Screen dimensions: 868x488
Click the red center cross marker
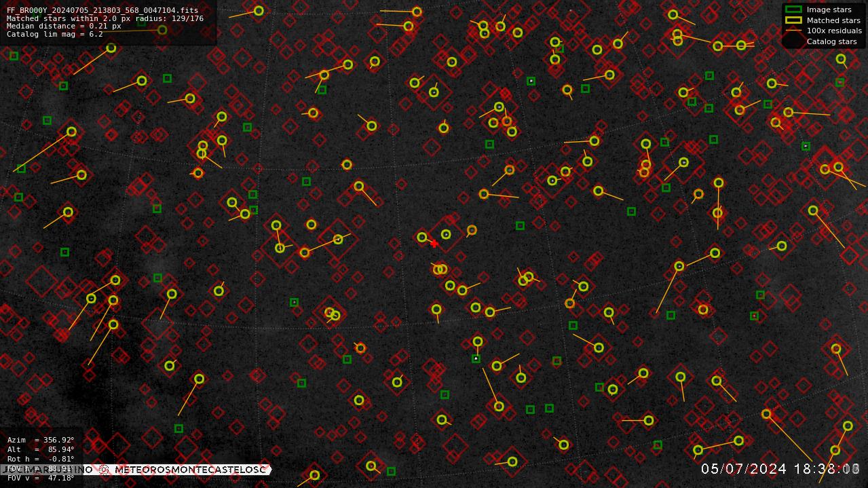pos(434,244)
